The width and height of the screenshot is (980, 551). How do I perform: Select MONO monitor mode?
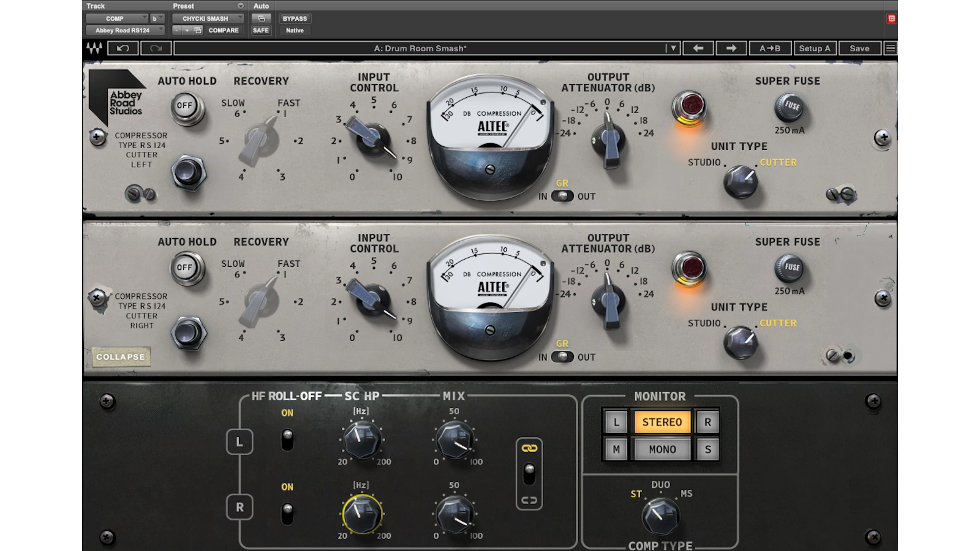[x=662, y=449]
